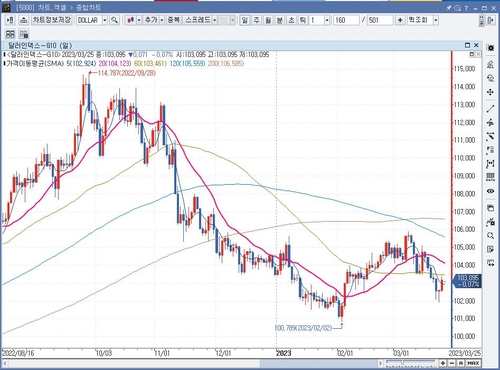
Task: Open the dropdown arrow beside the greyed icon
Action: click(x=232, y=20)
